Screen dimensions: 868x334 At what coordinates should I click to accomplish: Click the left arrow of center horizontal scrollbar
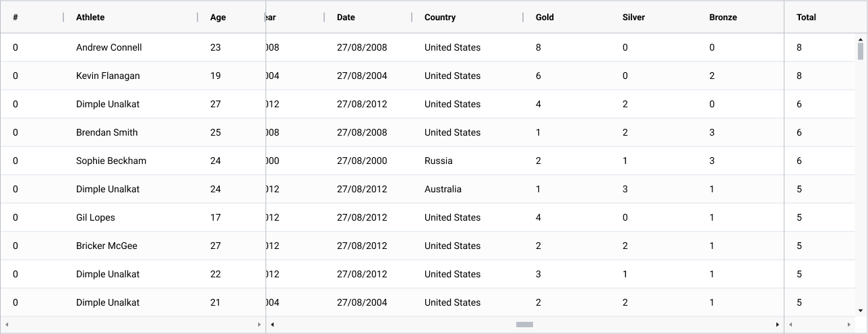tap(272, 325)
